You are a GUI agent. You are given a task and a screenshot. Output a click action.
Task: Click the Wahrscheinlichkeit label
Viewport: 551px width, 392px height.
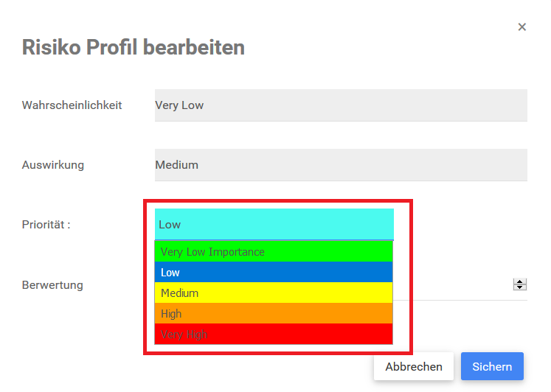(x=72, y=105)
